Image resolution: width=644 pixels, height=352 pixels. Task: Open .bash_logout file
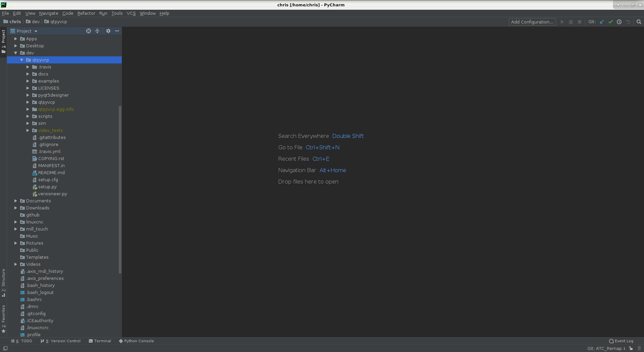[40, 293]
